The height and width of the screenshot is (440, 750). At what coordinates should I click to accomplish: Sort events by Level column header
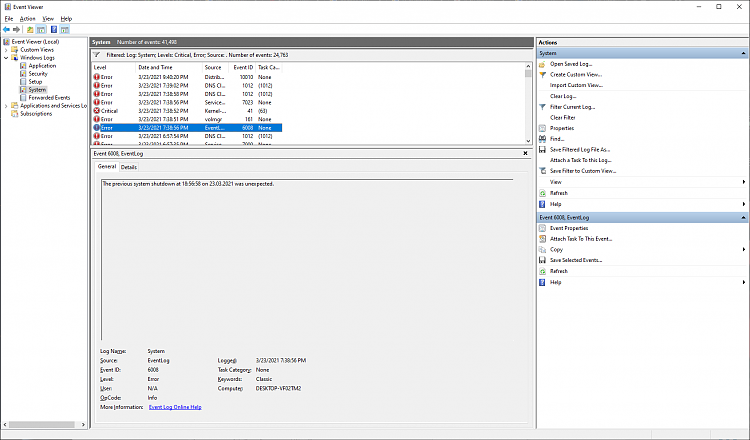[x=113, y=67]
